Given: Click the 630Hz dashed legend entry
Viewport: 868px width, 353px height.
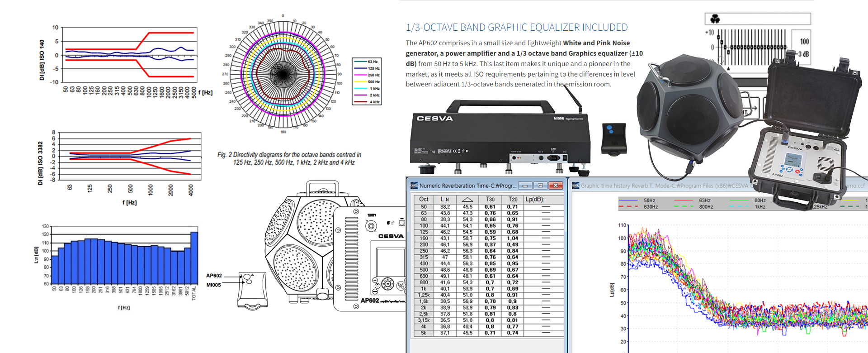Looking at the screenshot, I should pos(638,206).
